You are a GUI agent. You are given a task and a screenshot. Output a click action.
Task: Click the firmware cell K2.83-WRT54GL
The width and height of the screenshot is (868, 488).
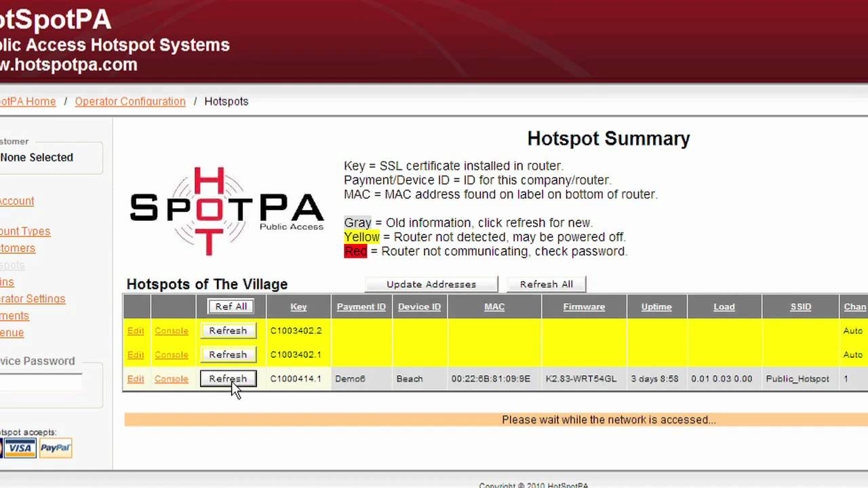pyautogui.click(x=581, y=379)
